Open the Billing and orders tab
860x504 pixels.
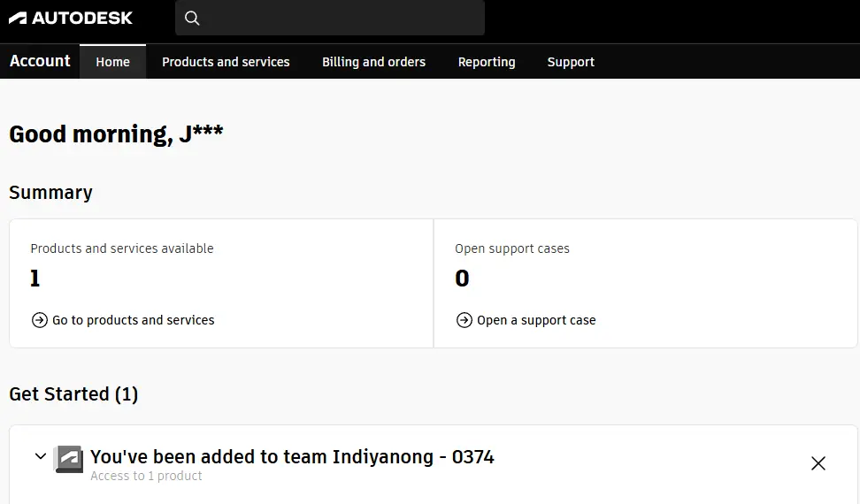coord(374,62)
